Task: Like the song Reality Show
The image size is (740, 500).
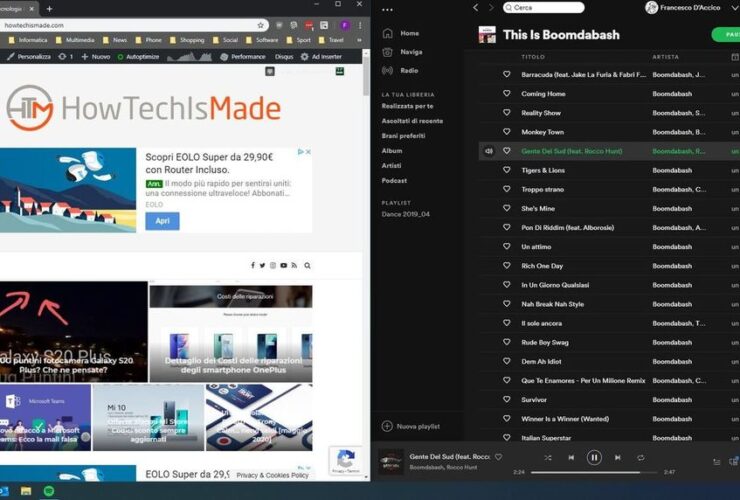Action: [506, 112]
